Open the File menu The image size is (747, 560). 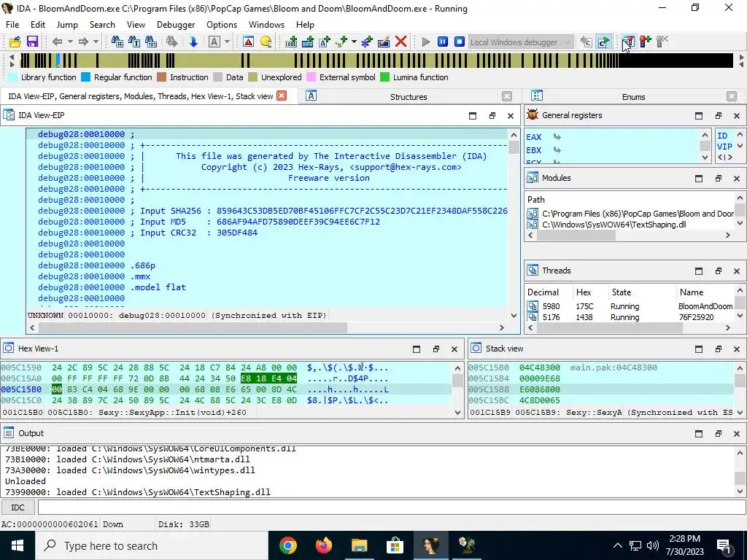tap(12, 25)
